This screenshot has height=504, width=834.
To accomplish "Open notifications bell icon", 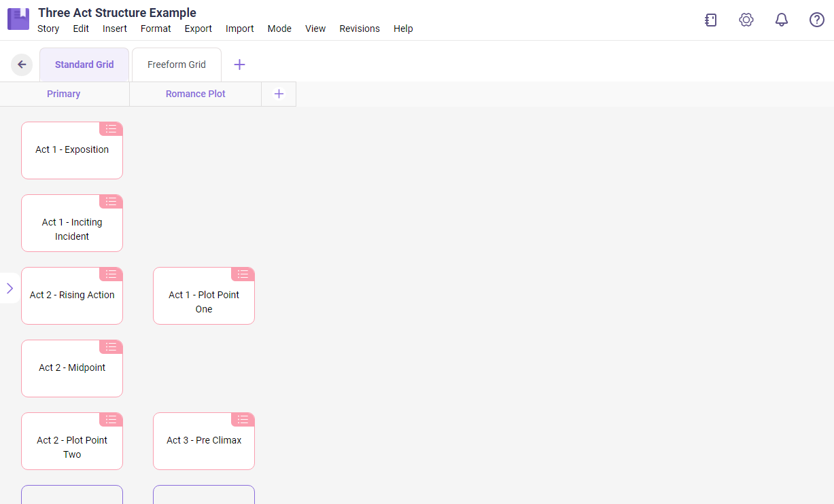I will tap(782, 20).
